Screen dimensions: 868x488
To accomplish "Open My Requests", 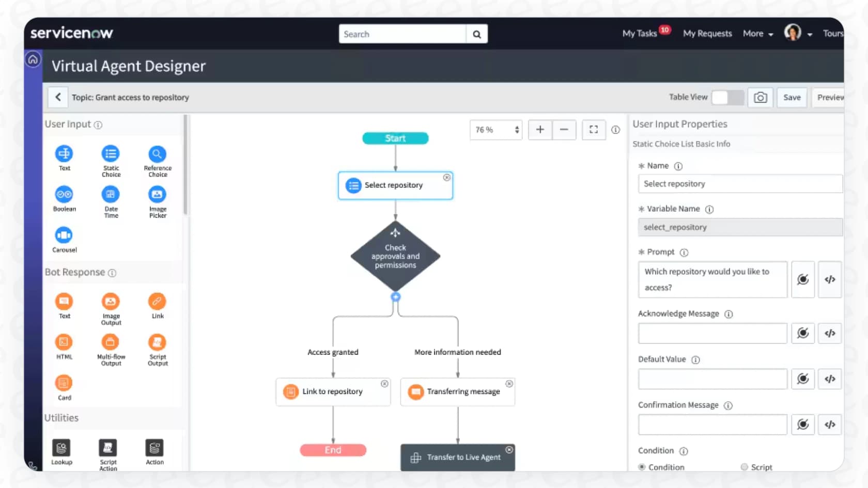I will 707,34.
